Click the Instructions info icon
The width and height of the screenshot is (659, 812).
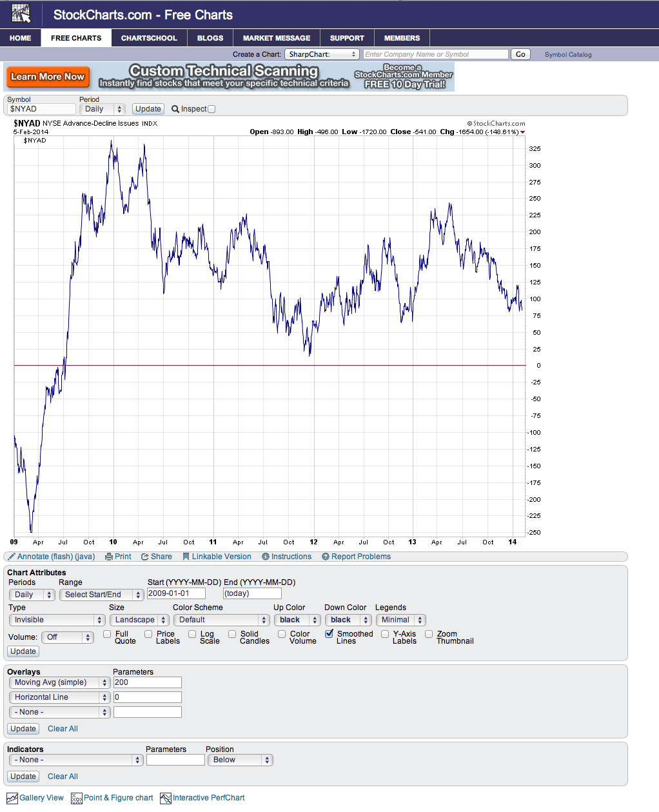pyautogui.click(x=266, y=557)
